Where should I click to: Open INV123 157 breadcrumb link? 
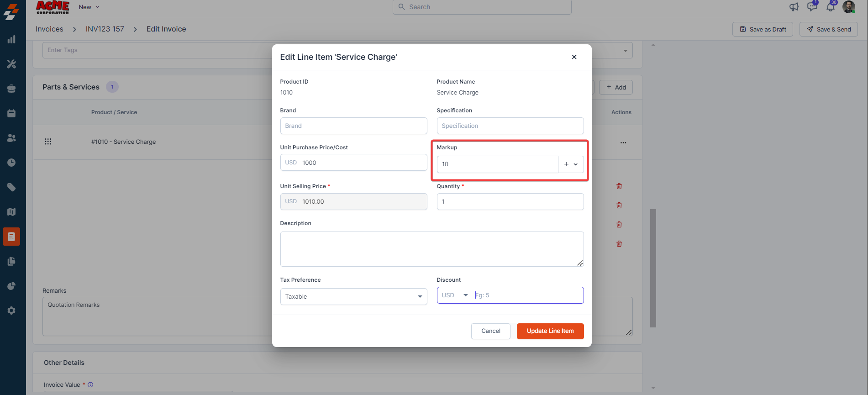105,29
